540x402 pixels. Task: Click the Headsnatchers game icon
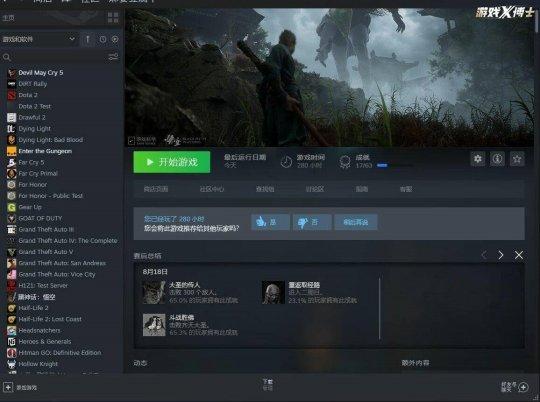tap(12, 330)
